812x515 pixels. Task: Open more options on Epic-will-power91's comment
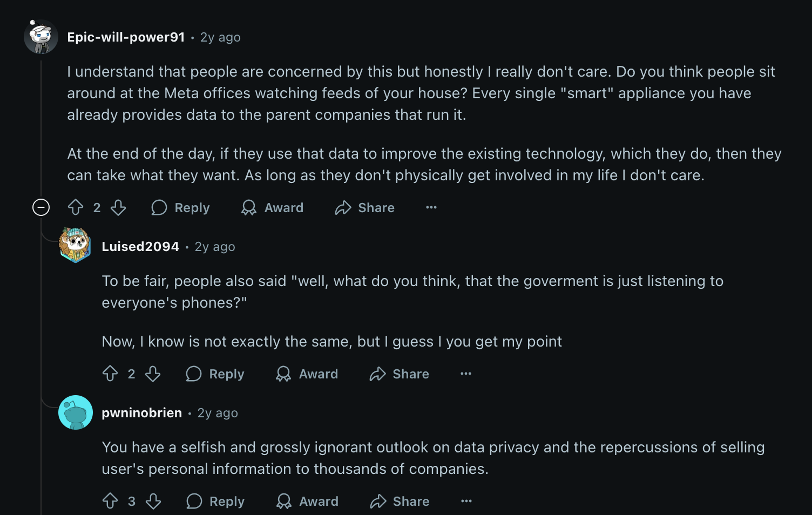431,207
